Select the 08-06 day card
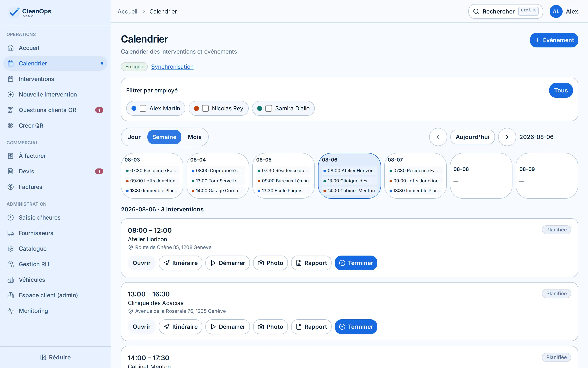 (x=349, y=176)
